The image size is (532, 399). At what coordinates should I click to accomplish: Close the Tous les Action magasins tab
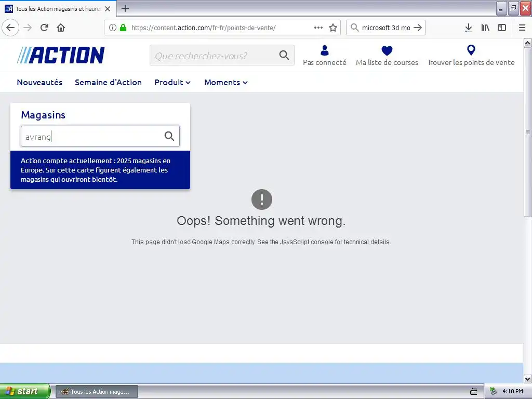[x=108, y=9]
